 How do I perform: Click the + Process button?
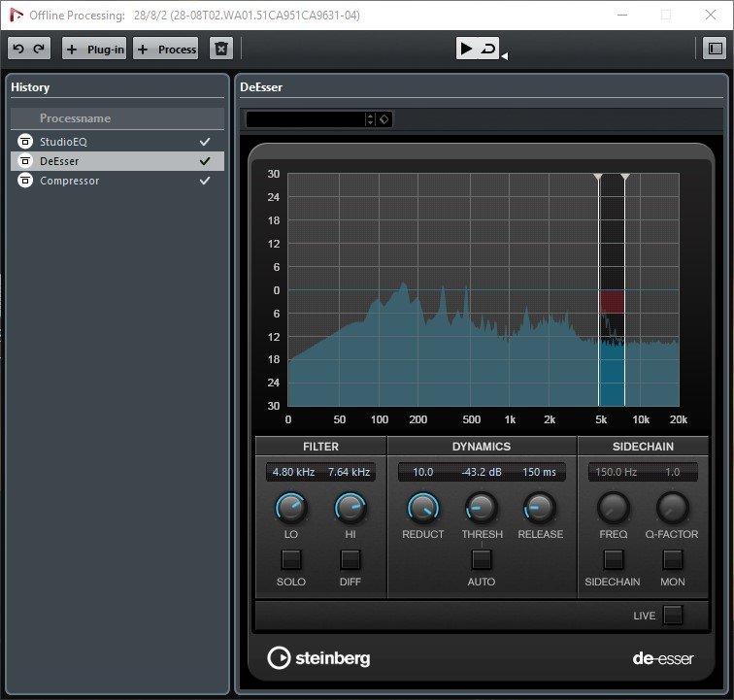pyautogui.click(x=166, y=49)
